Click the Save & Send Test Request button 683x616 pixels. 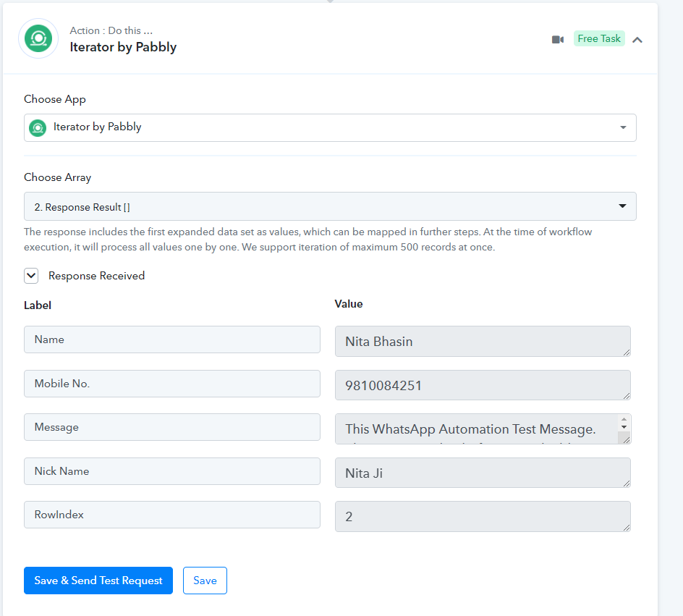(x=98, y=581)
